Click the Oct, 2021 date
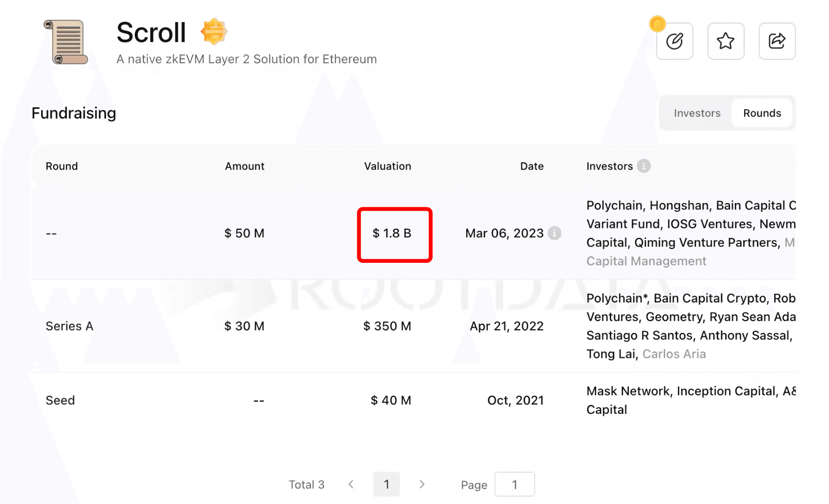This screenshot has width=829, height=504. tap(515, 401)
